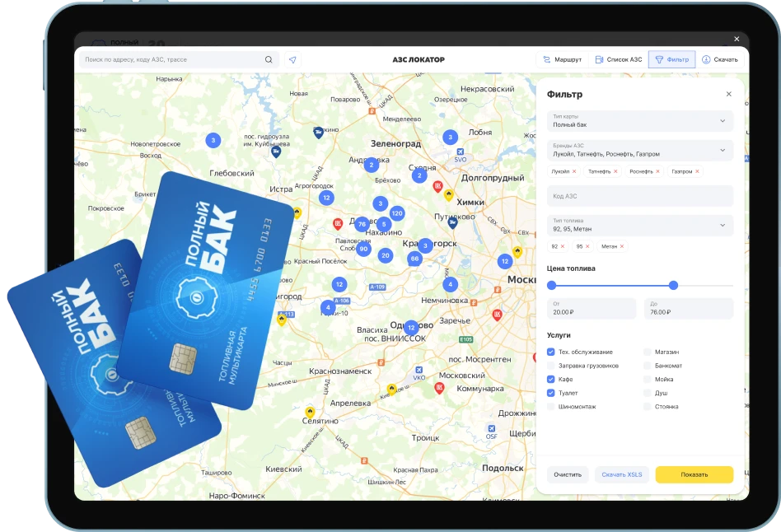781x532 pixels.
Task: Click the SVO airport icon
Action: point(461,152)
